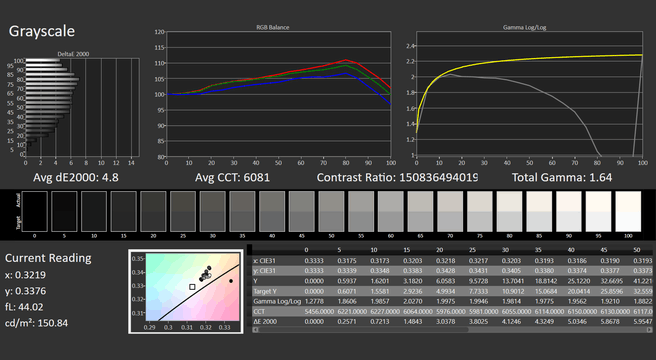This screenshot has width=656, height=360.
Task: Click the 'Total Gamma: 1.64' readout
Action: (x=562, y=177)
